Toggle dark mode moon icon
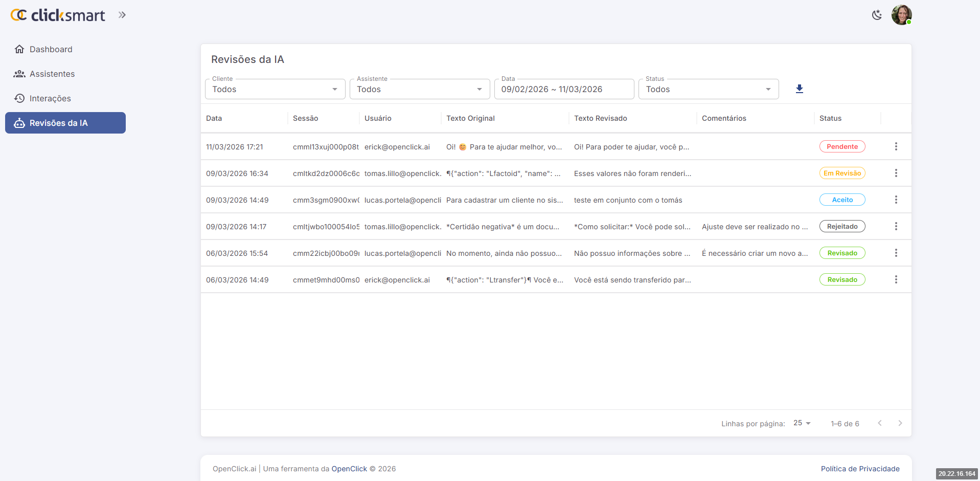Viewport: 980px width, 481px height. pos(877,15)
